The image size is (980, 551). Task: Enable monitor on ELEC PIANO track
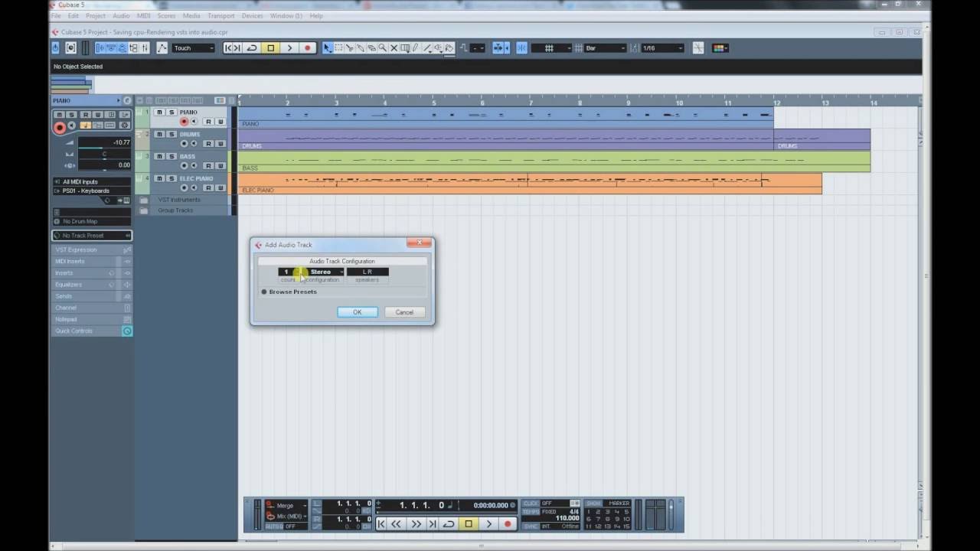(x=194, y=187)
